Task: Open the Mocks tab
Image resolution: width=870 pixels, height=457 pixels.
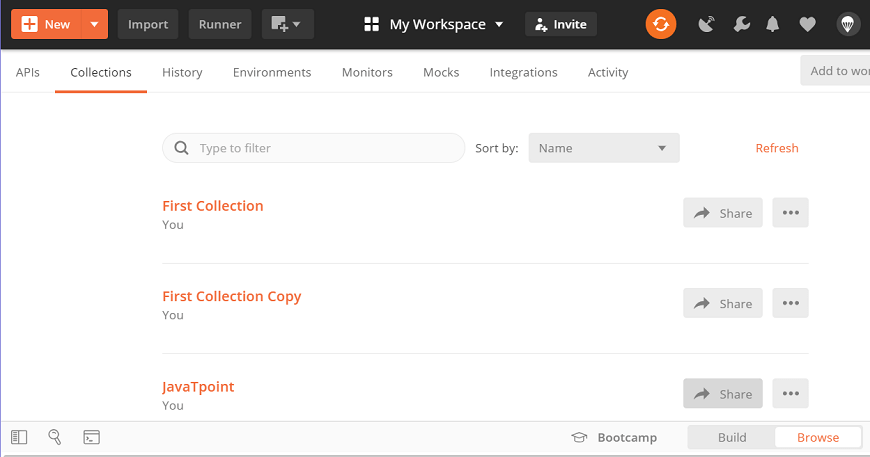Action: 441,72
